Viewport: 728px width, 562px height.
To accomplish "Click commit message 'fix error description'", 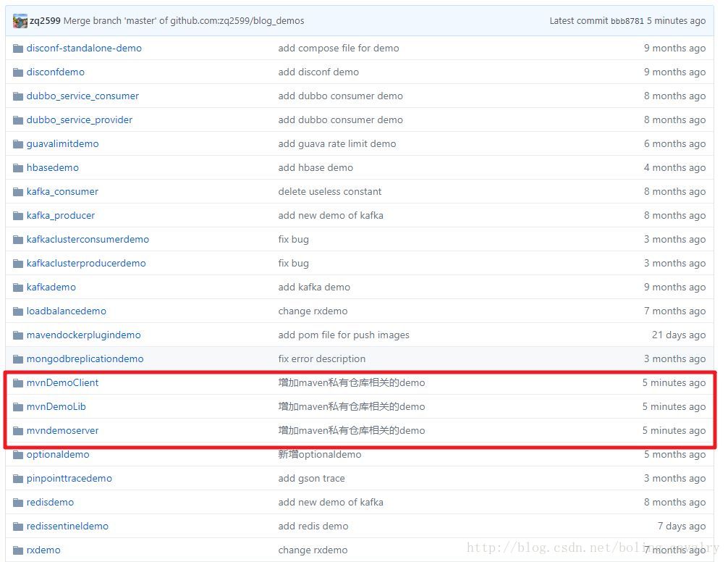I will click(322, 359).
